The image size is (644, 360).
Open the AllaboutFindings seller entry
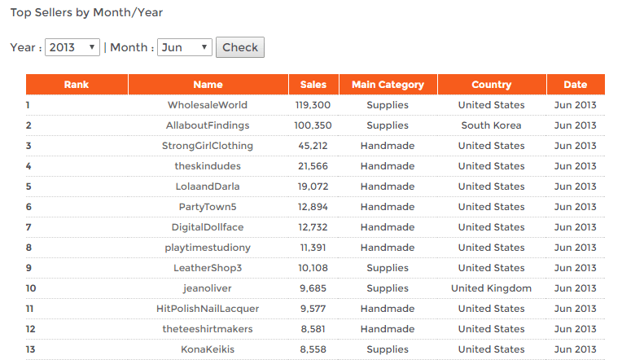tap(208, 125)
